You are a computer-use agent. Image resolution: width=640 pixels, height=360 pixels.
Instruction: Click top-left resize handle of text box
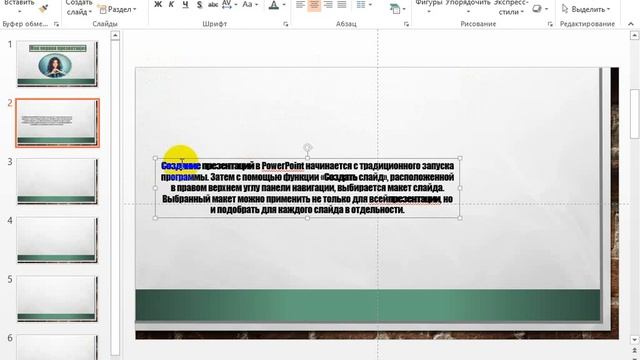155,158
